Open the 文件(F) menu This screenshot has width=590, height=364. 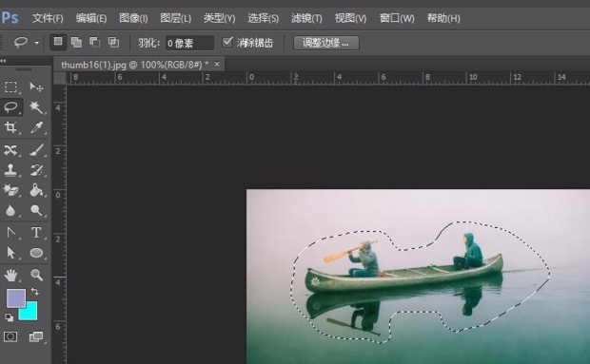[48, 18]
